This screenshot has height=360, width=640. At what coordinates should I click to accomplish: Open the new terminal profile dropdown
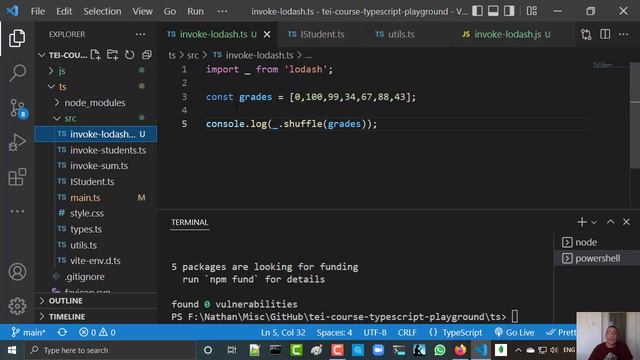coord(594,222)
